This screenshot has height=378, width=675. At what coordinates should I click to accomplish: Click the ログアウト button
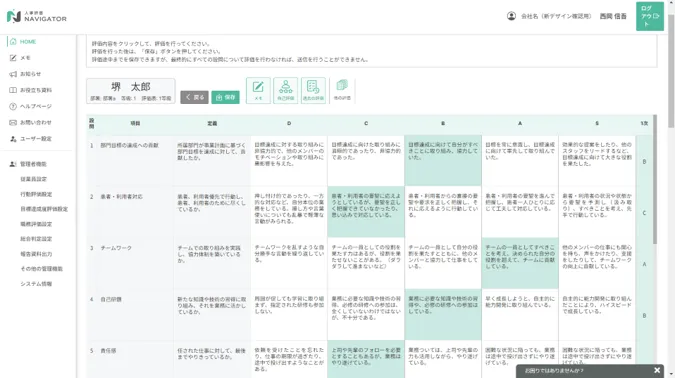pyautogui.click(x=650, y=16)
